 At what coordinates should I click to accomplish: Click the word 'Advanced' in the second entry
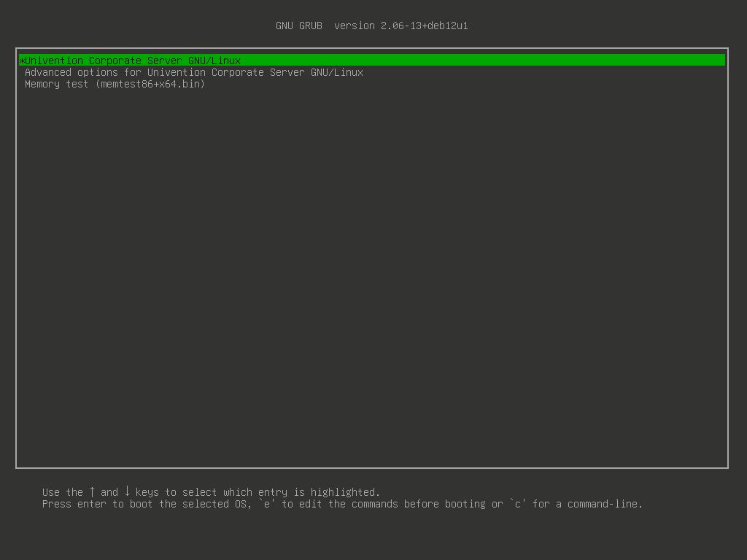49,72
